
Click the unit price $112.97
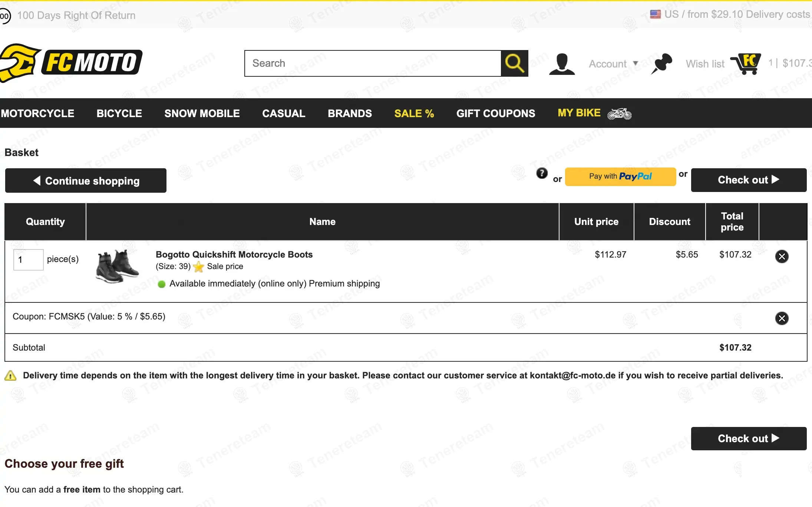tap(610, 255)
